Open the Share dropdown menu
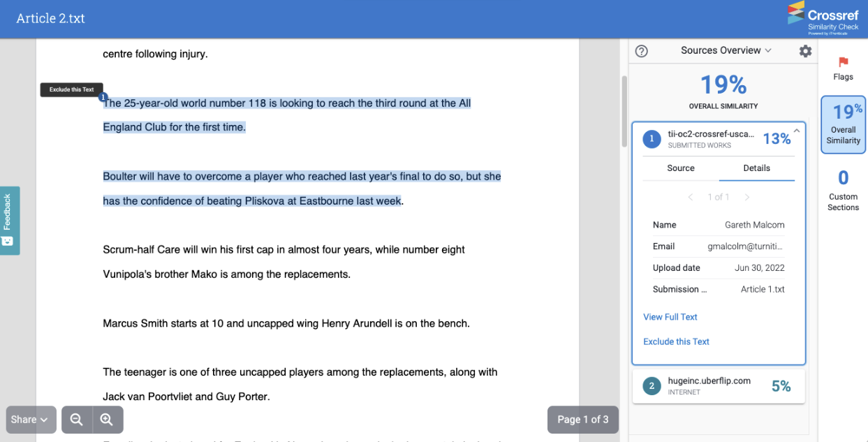The image size is (868, 442). point(31,420)
